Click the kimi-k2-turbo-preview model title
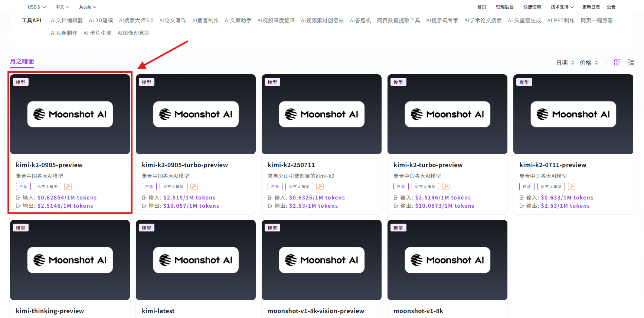Screen dimensions: 644x318 coord(428,165)
